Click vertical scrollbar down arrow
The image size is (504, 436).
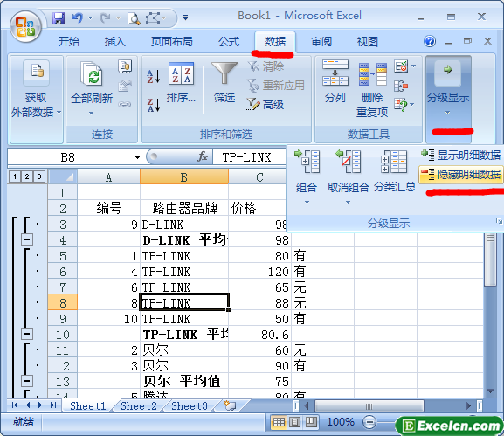point(490,391)
